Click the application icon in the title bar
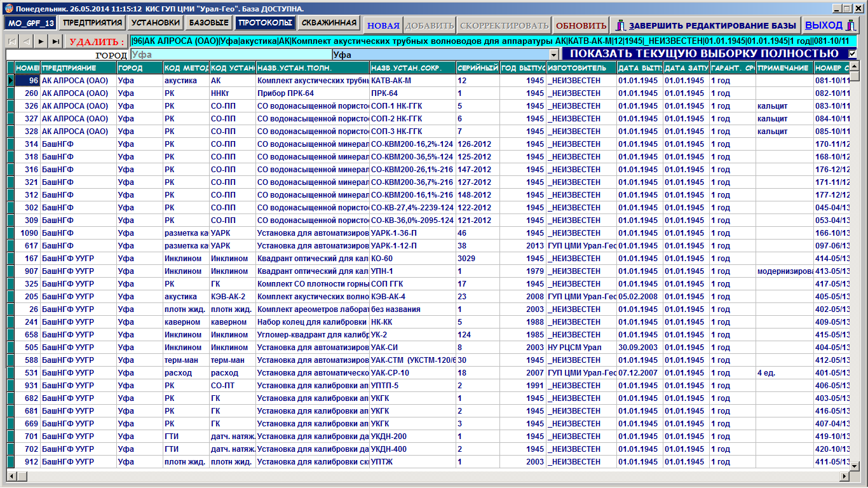 point(8,9)
